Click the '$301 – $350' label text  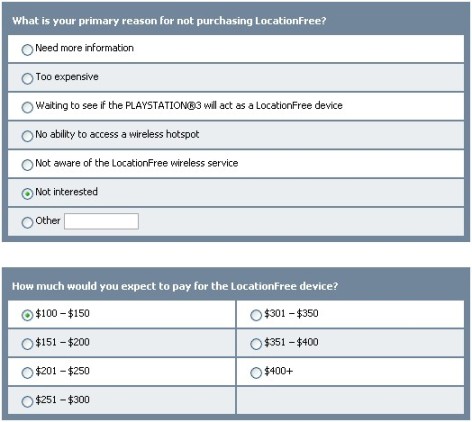[291, 313]
